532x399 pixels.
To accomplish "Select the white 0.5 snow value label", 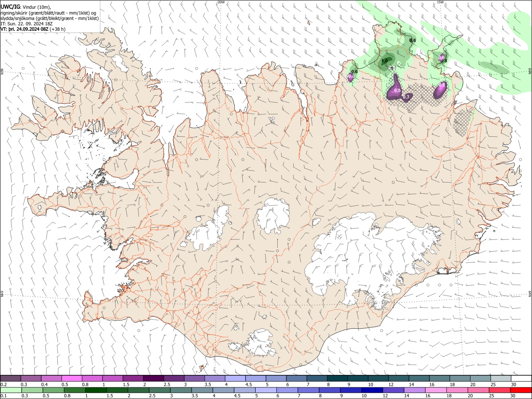I will pos(397,91).
